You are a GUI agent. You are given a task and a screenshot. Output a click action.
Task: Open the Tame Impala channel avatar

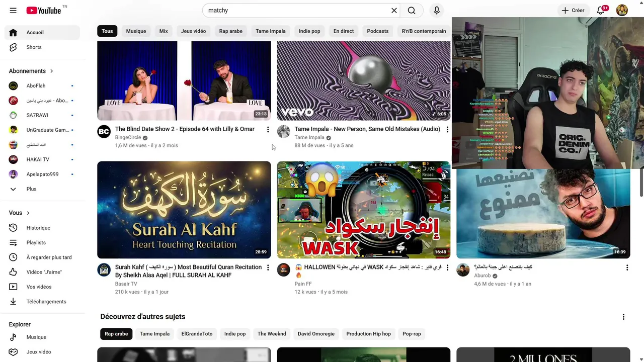coord(284,132)
